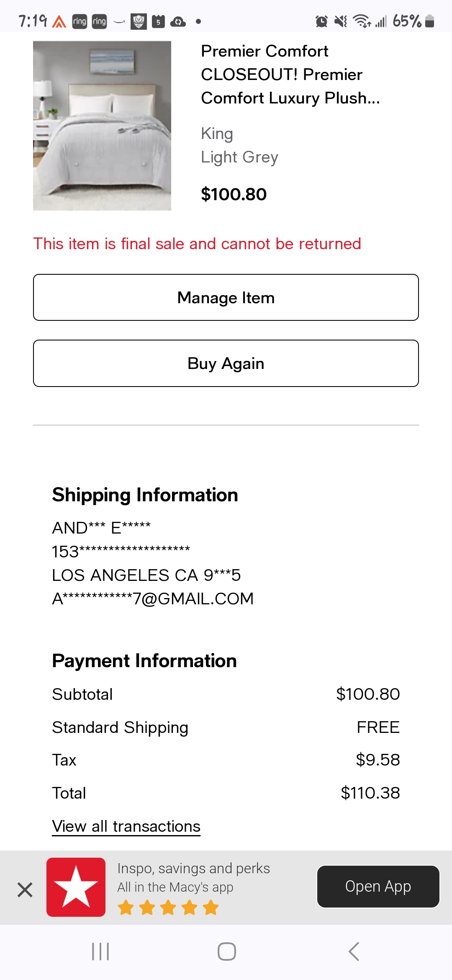Tap the battery status icon
The width and height of the screenshot is (452, 980).
[429, 21]
